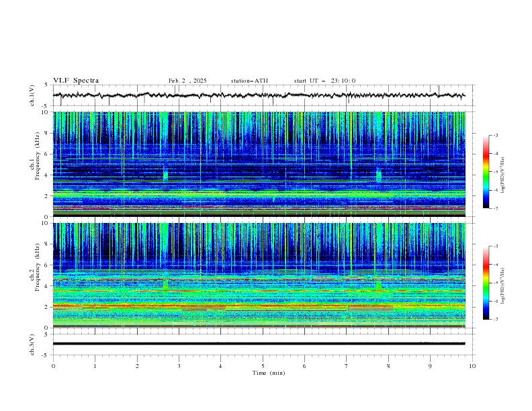The image size is (532, 411).
Task: Click the "-7" tick on ch.2 colorbar
Action: (496, 320)
